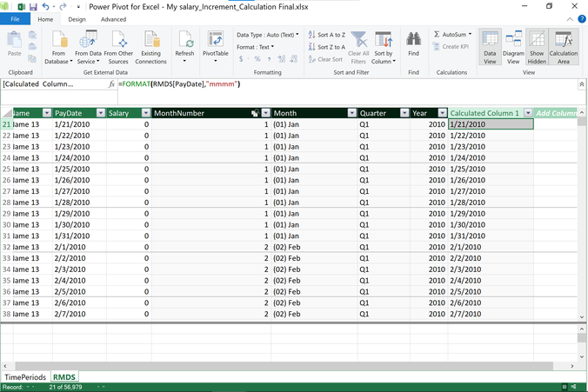Open Calculated Column 1 filter dropdown
Viewport: 588px width, 392px height.
pyautogui.click(x=528, y=113)
